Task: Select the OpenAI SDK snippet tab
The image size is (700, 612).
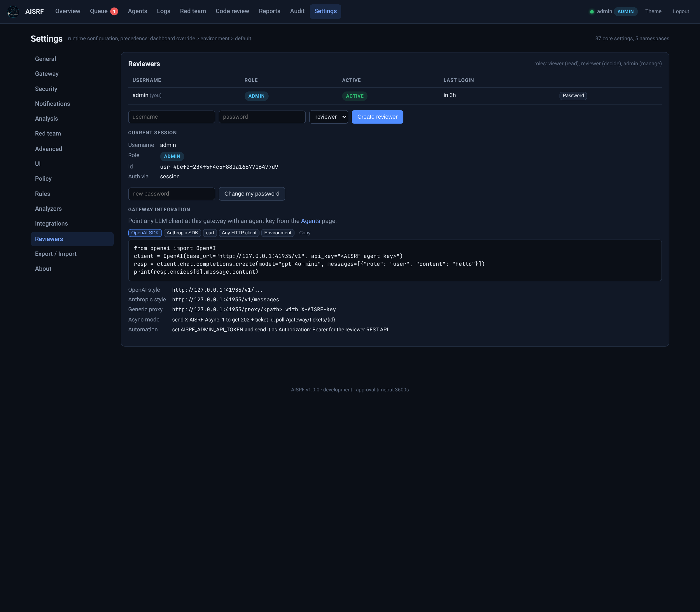Action: pyautogui.click(x=145, y=233)
